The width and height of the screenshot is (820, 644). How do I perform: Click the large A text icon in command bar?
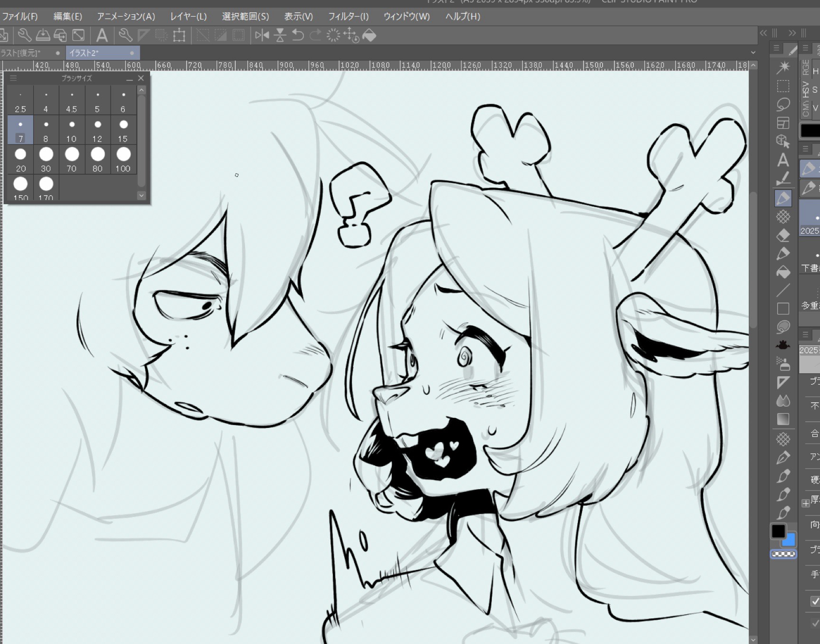[x=102, y=36]
